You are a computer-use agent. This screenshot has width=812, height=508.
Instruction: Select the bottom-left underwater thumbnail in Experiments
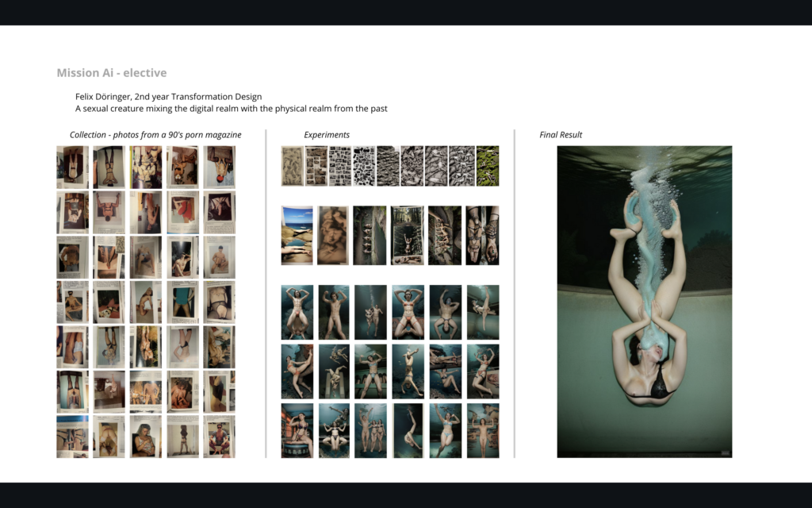[x=297, y=431]
